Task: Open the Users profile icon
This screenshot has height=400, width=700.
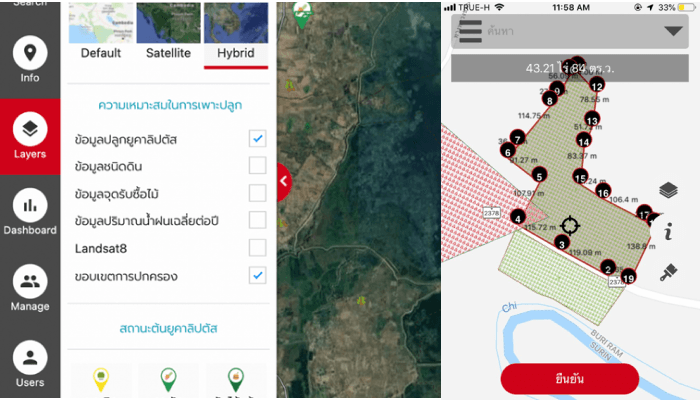Action: click(30, 365)
